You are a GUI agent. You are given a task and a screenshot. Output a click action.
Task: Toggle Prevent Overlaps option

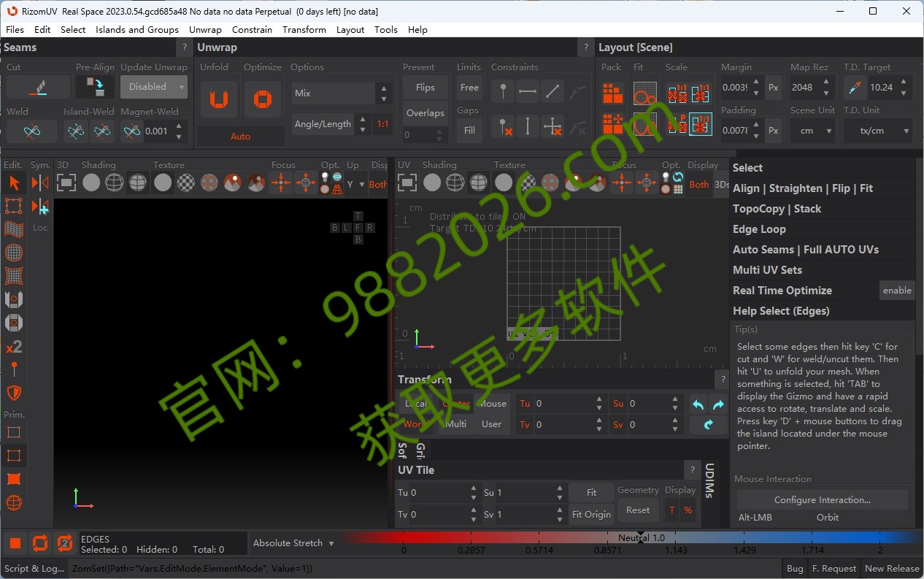[x=426, y=113]
